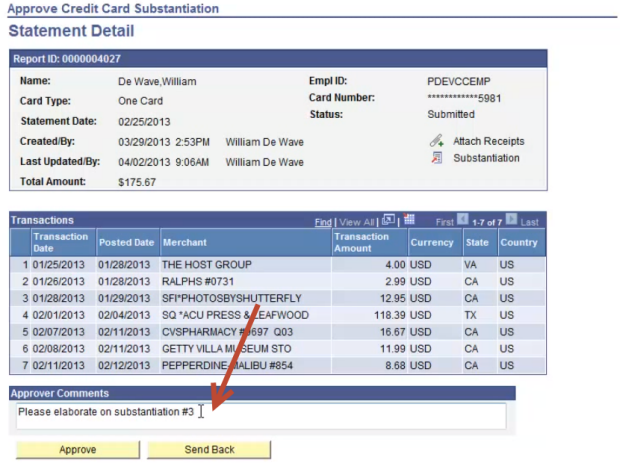The width and height of the screenshot is (620, 471).
Task: Click the Attach Receipts paperclip icon
Action: (436, 141)
